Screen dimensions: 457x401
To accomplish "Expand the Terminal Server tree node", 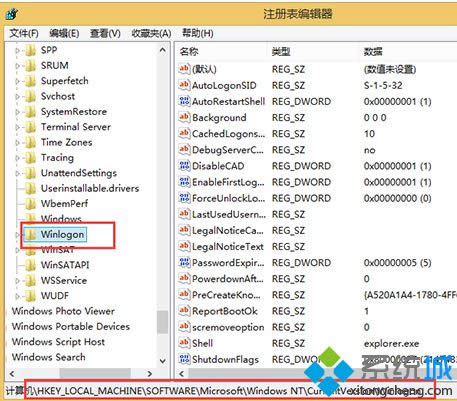I will click(x=17, y=127).
